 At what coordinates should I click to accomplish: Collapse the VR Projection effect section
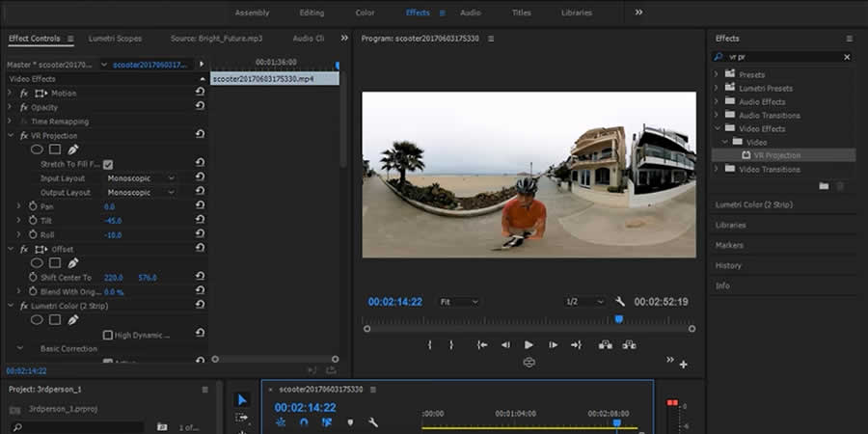pos(11,135)
